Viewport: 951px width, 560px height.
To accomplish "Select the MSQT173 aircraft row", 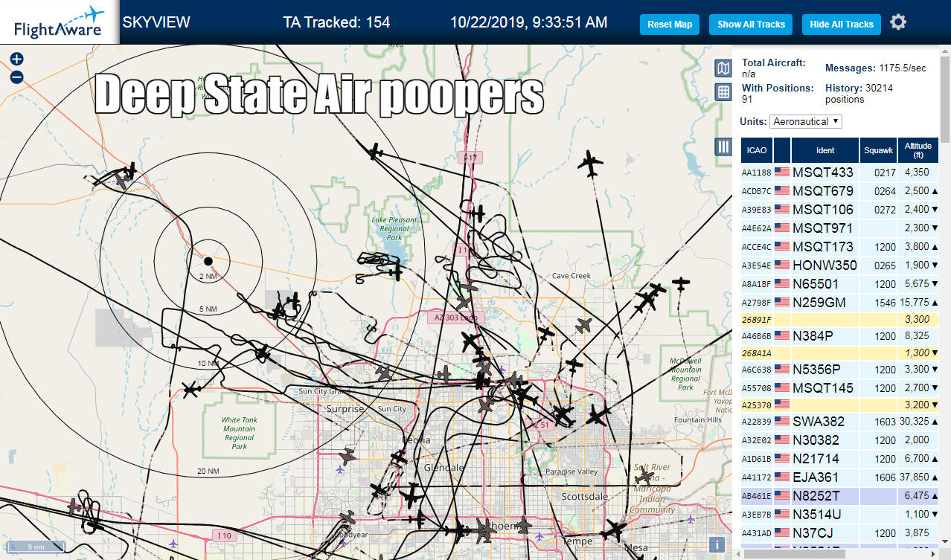I will pyautogui.click(x=839, y=246).
